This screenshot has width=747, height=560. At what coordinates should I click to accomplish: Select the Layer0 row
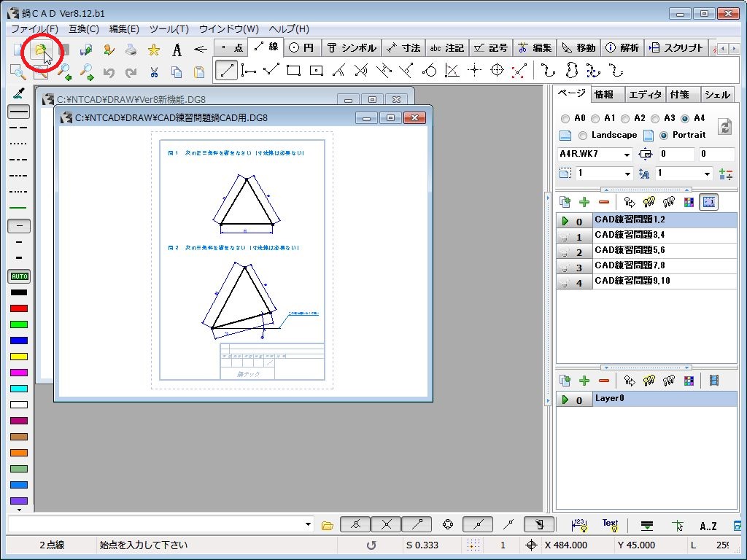tap(646, 399)
